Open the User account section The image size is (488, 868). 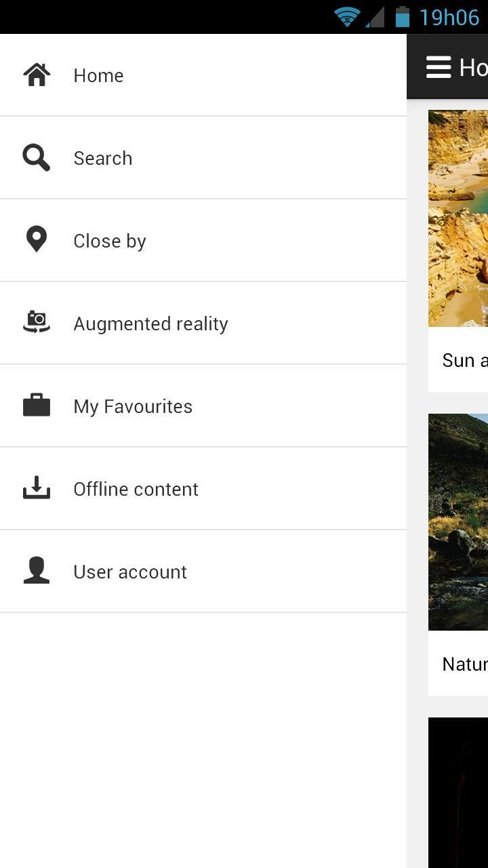pos(129,571)
